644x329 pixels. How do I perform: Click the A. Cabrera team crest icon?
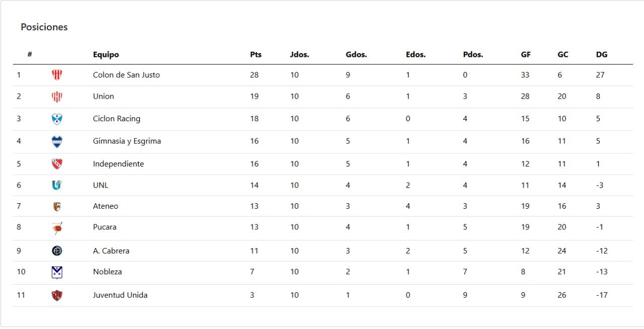point(57,251)
